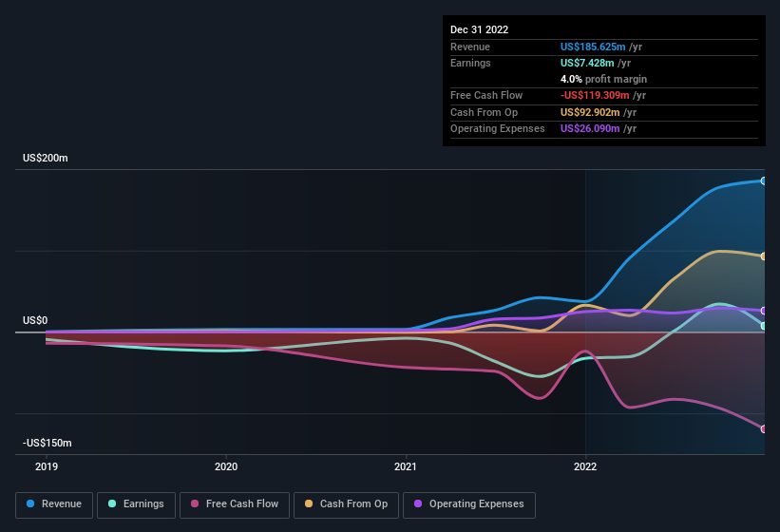The height and width of the screenshot is (532, 780).
Task: Click the US$0 y-axis label
Action: click(35, 321)
